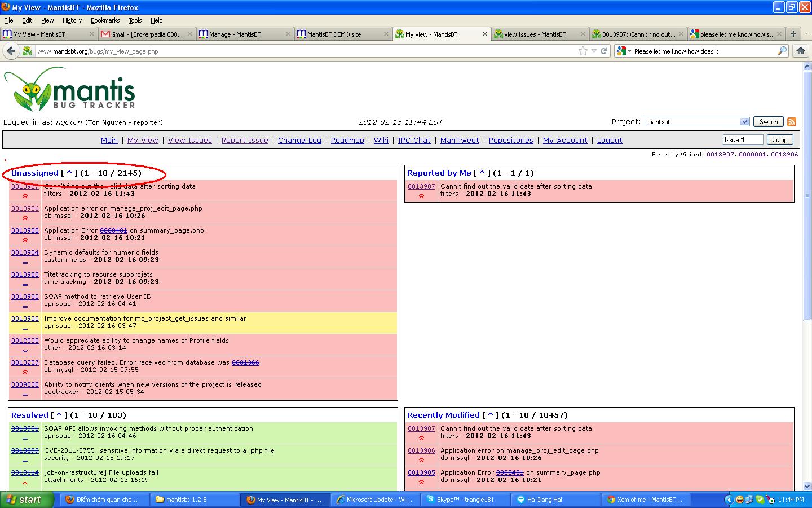Click the Logout link
This screenshot has height=508, width=812.
[610, 141]
